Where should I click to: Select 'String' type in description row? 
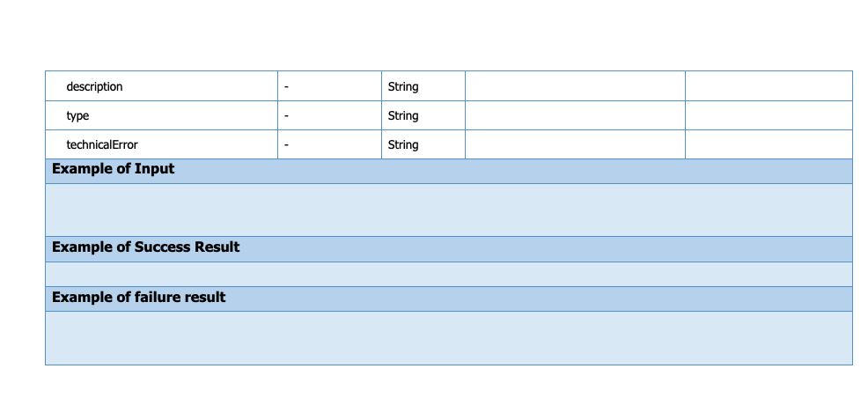(403, 87)
